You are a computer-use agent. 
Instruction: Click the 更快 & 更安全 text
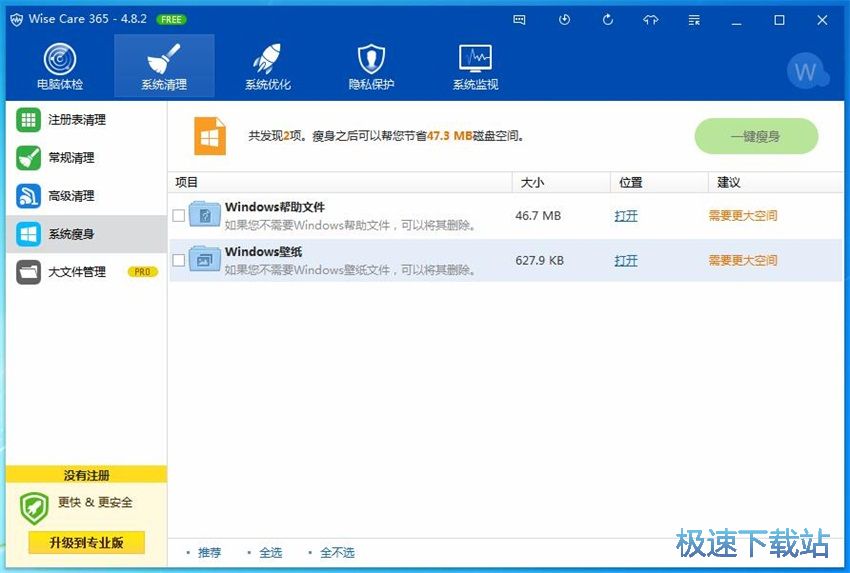click(x=95, y=502)
